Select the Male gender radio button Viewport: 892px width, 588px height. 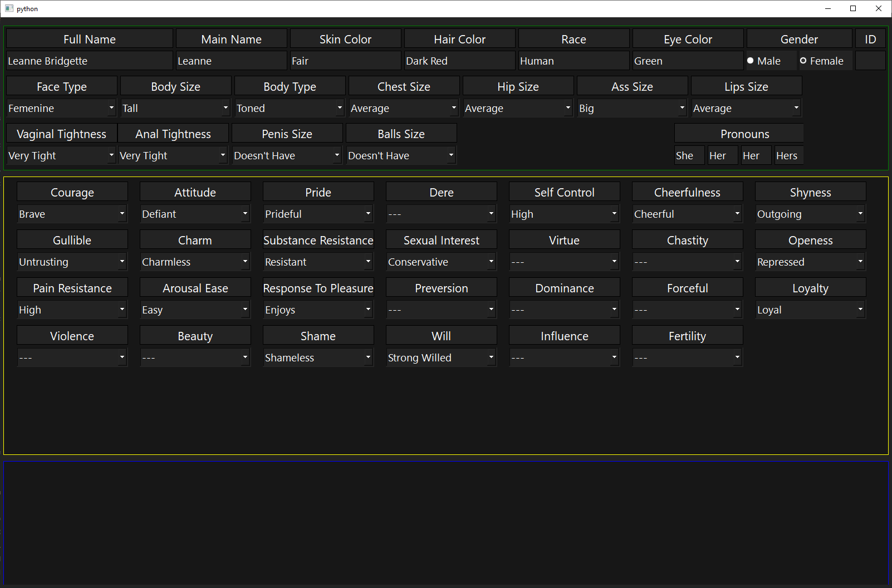point(751,61)
